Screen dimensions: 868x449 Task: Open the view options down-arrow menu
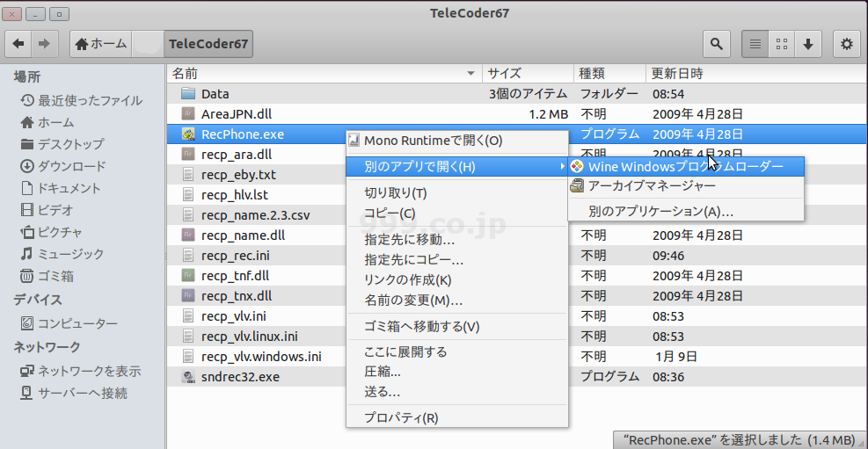[x=808, y=44]
